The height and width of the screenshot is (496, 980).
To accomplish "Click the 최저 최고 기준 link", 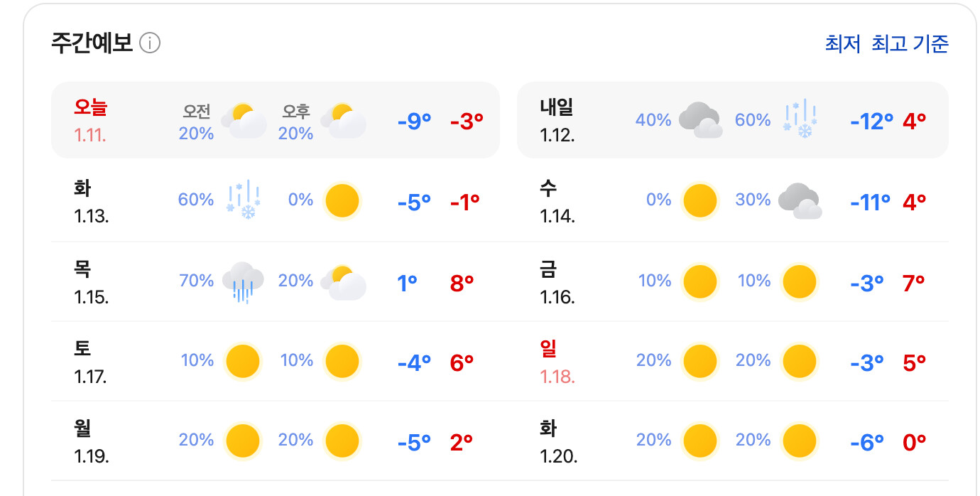I will click(886, 44).
